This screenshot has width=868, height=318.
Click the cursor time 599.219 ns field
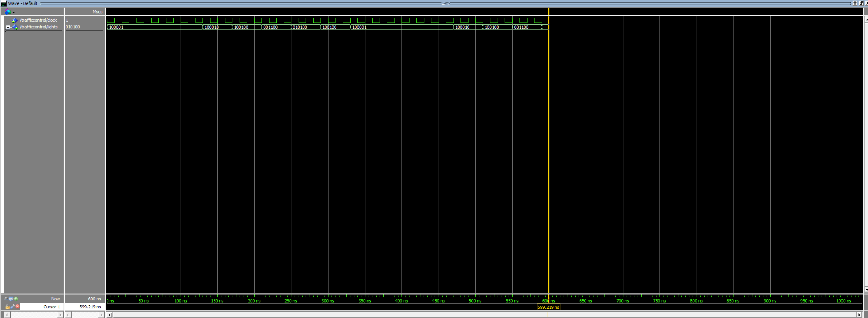pyautogui.click(x=85, y=307)
